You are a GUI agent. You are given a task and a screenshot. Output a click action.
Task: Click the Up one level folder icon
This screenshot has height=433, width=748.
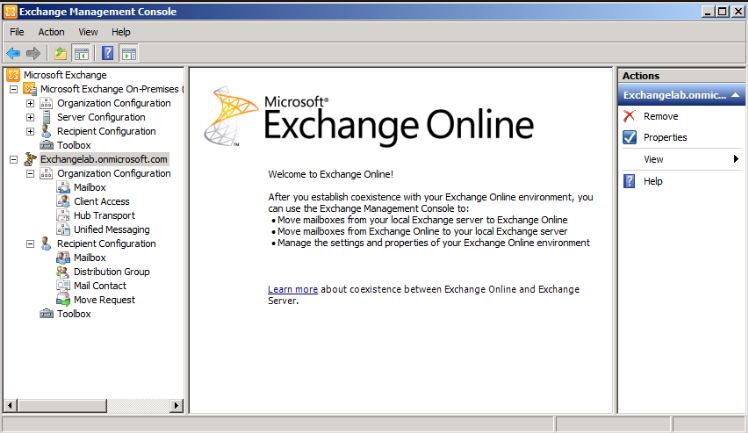[61, 53]
